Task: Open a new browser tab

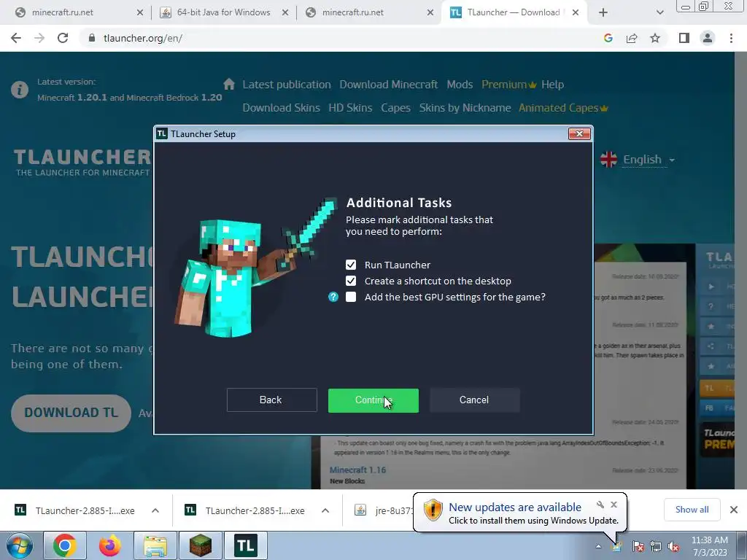Action: [603, 12]
